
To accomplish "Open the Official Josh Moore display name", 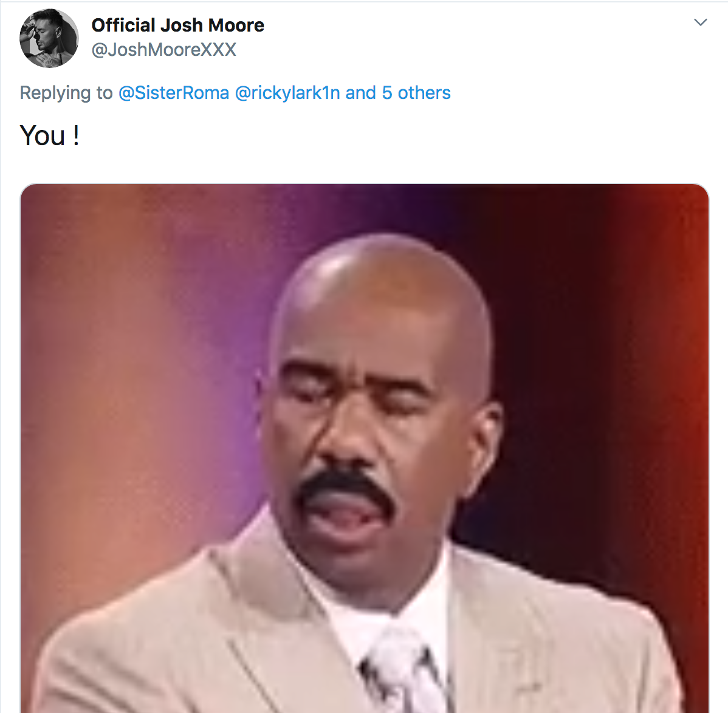I will [x=178, y=25].
